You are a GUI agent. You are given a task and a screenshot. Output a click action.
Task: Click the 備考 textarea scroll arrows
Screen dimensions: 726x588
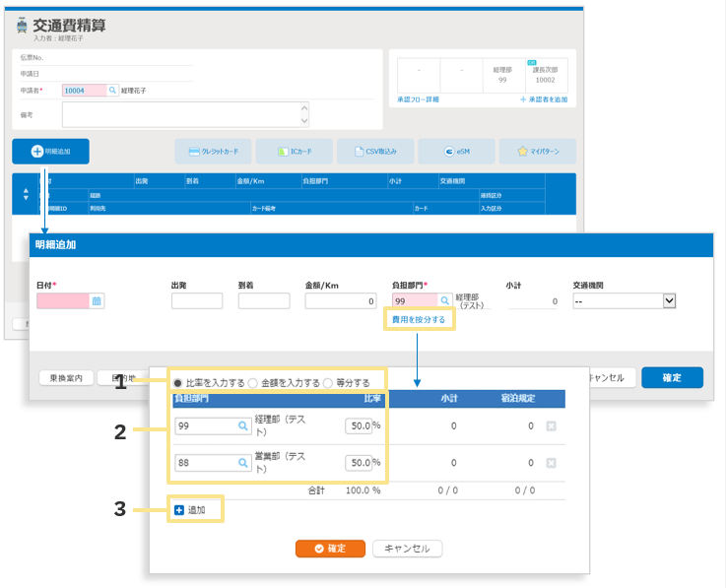(x=304, y=115)
